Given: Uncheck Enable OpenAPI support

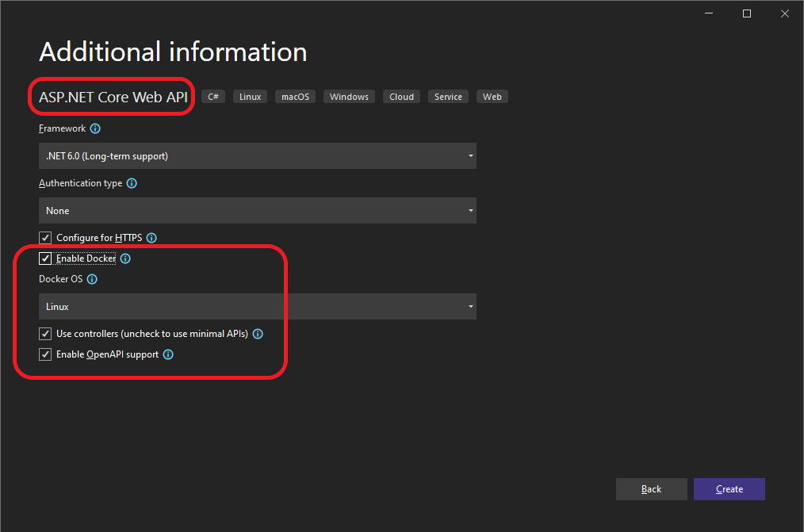Looking at the screenshot, I should pyautogui.click(x=45, y=354).
